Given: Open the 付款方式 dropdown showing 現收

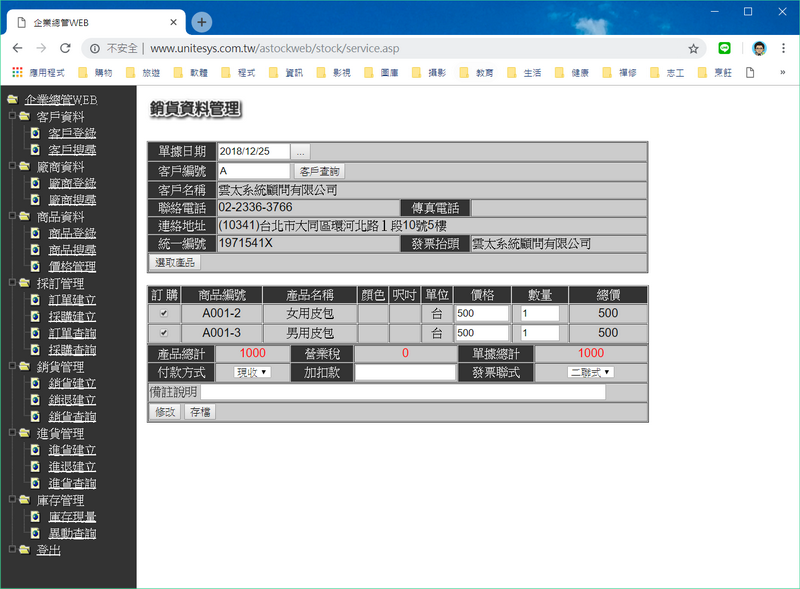Looking at the screenshot, I should [252, 372].
